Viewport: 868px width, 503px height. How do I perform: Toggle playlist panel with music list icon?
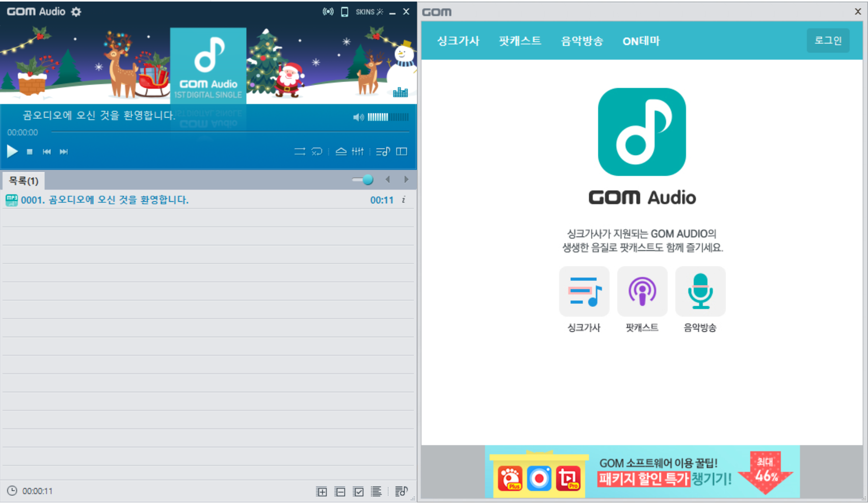click(x=383, y=151)
